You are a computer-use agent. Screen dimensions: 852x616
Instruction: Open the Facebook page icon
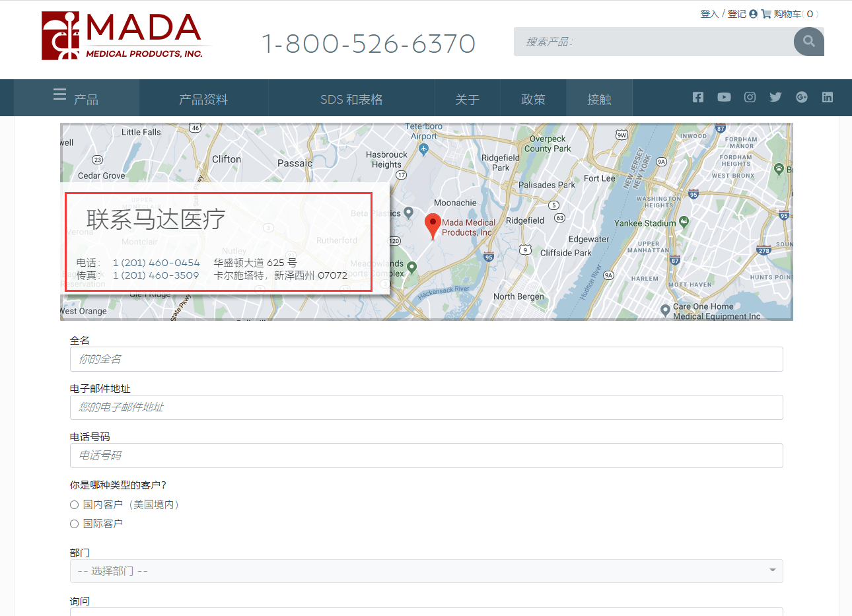click(698, 97)
